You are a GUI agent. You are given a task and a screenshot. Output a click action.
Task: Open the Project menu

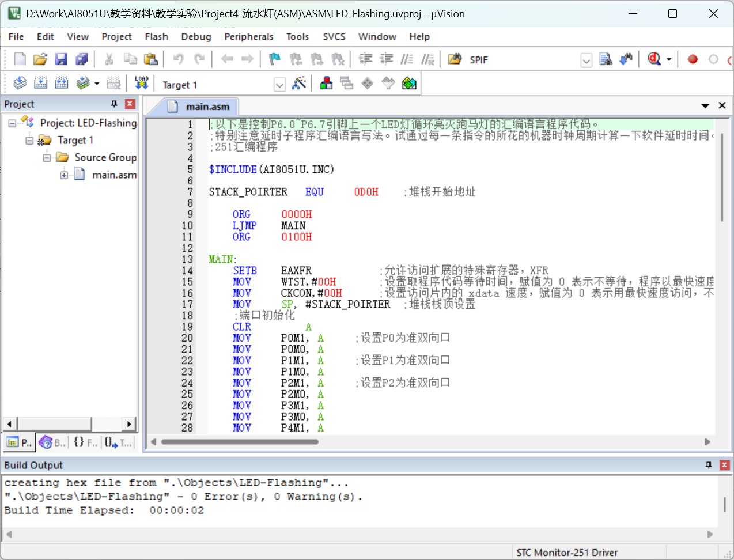(x=117, y=36)
